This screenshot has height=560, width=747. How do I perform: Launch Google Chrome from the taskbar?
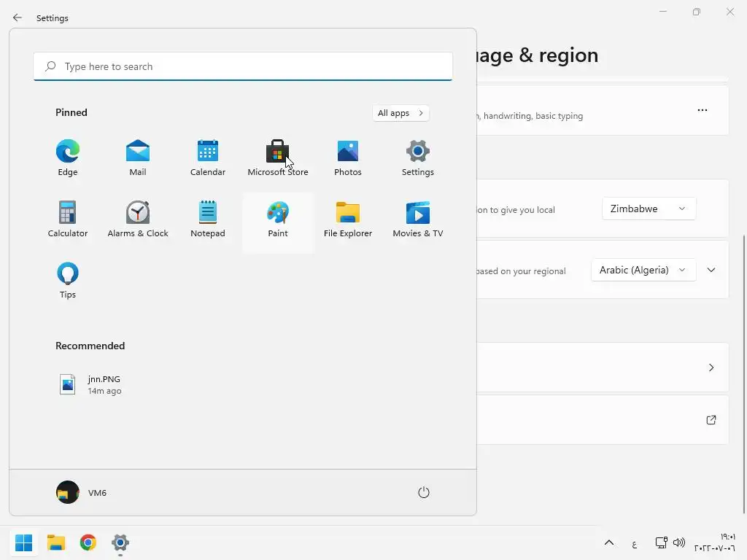[88, 542]
